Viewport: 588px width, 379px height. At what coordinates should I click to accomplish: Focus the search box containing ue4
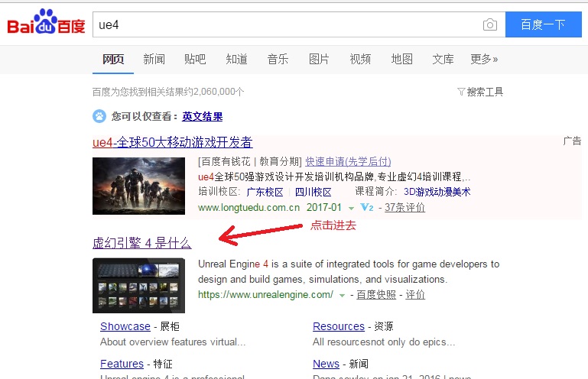click(x=299, y=24)
